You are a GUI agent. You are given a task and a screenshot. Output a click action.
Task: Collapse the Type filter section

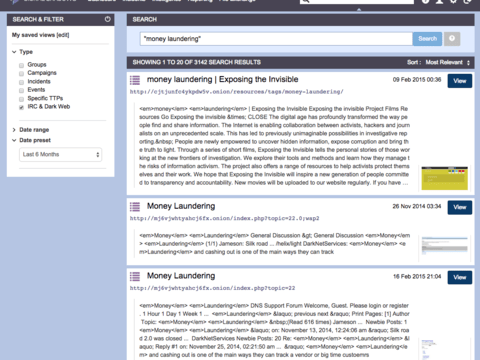pos(14,52)
